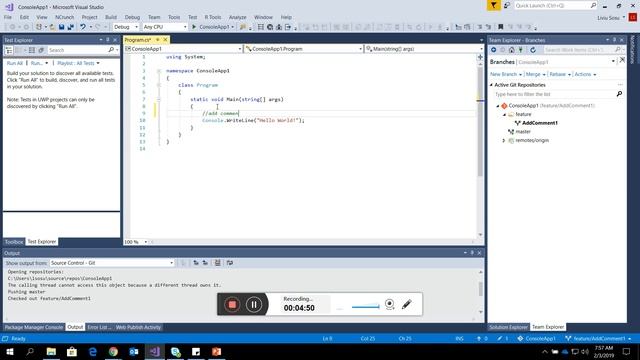Open Skype from the taskbar
This screenshot has width=640, height=360.
pyautogui.click(x=176, y=351)
